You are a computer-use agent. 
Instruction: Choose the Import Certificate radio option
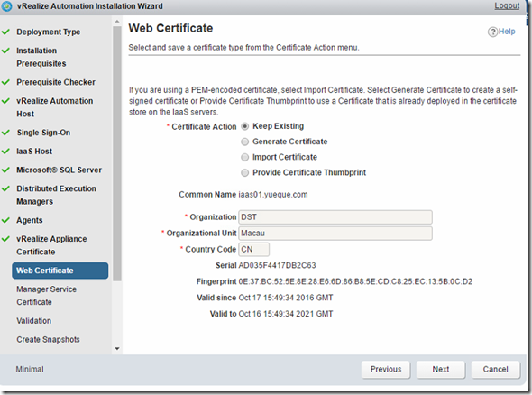244,157
